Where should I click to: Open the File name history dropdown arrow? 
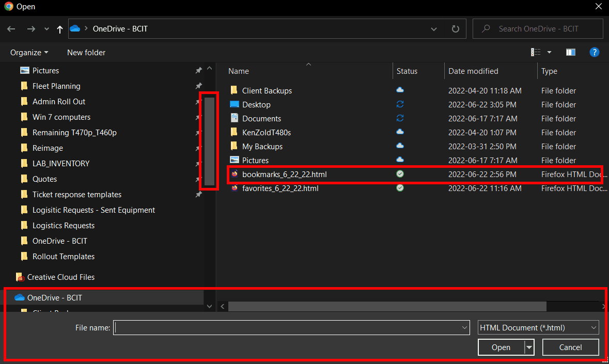tap(465, 327)
